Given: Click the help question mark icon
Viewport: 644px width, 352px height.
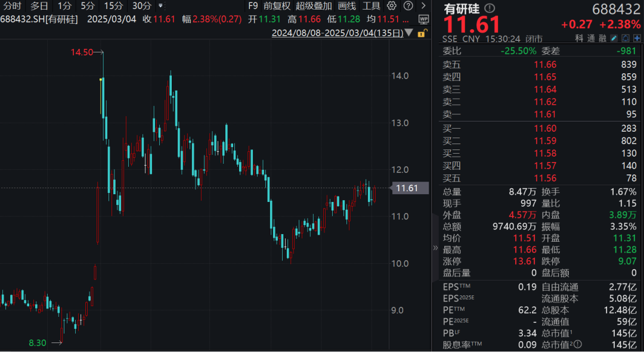Looking at the screenshot, I should [407, 6].
